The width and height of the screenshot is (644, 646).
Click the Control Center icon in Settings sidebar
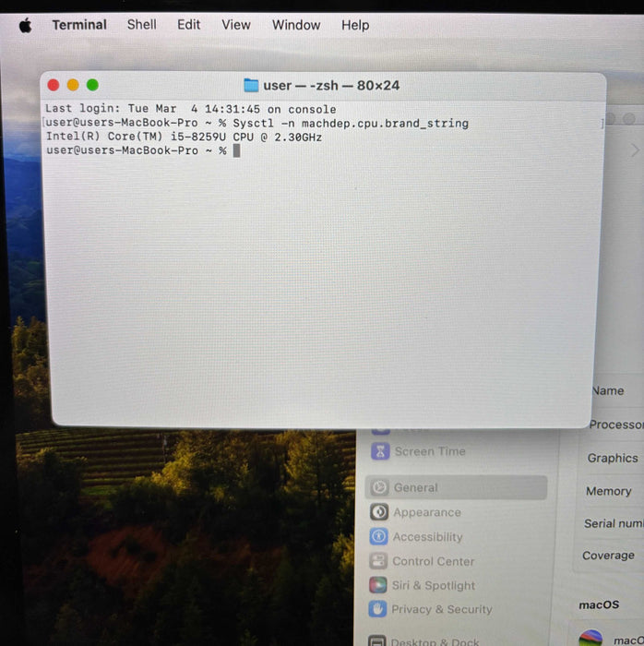pos(378,561)
